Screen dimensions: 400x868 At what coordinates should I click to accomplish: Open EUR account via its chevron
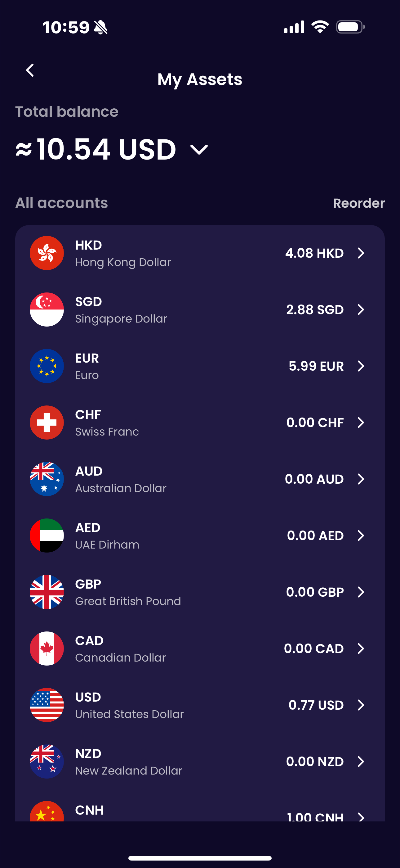click(361, 366)
